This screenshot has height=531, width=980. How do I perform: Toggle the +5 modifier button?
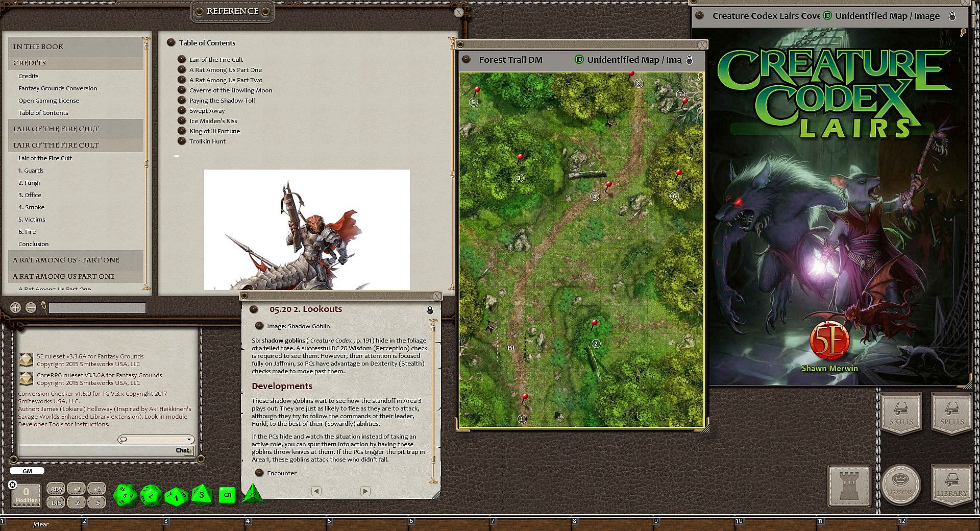coord(97,489)
